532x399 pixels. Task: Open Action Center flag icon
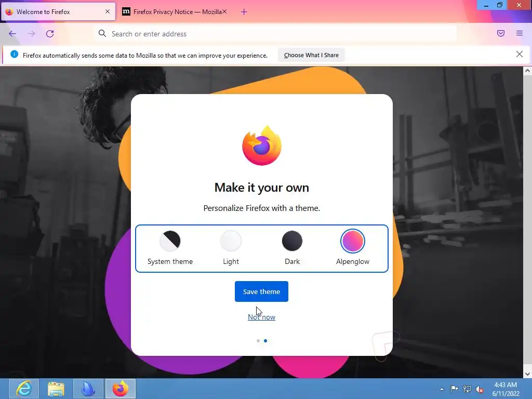454,389
